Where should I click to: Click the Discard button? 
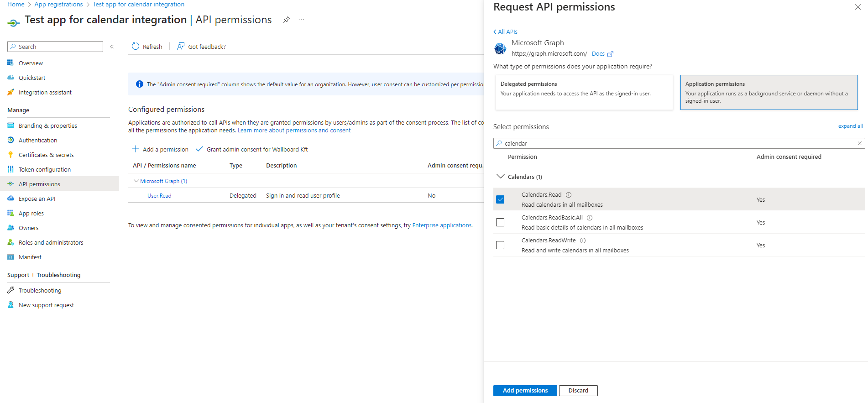[x=578, y=391]
